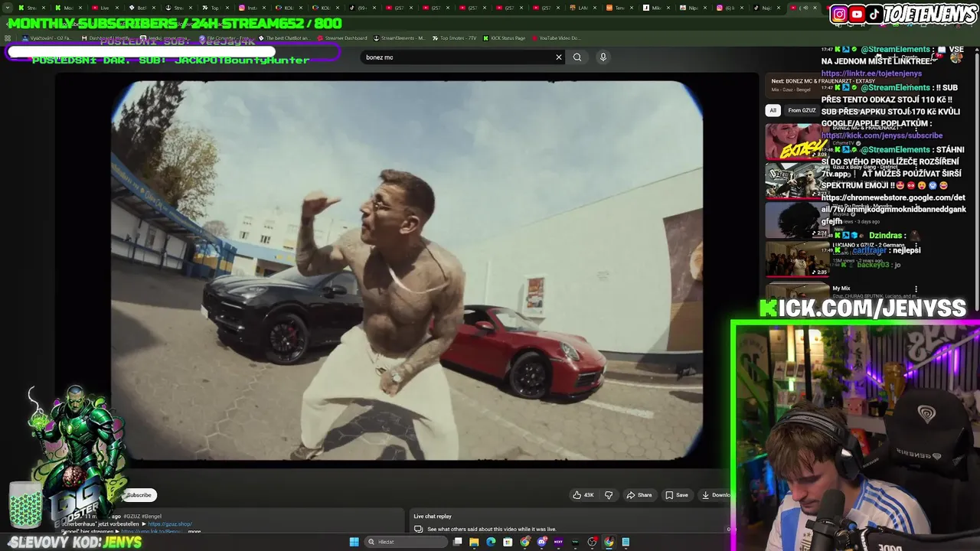Clear the YouTube search box text
Viewport: 980px width, 551px height.
(x=559, y=57)
